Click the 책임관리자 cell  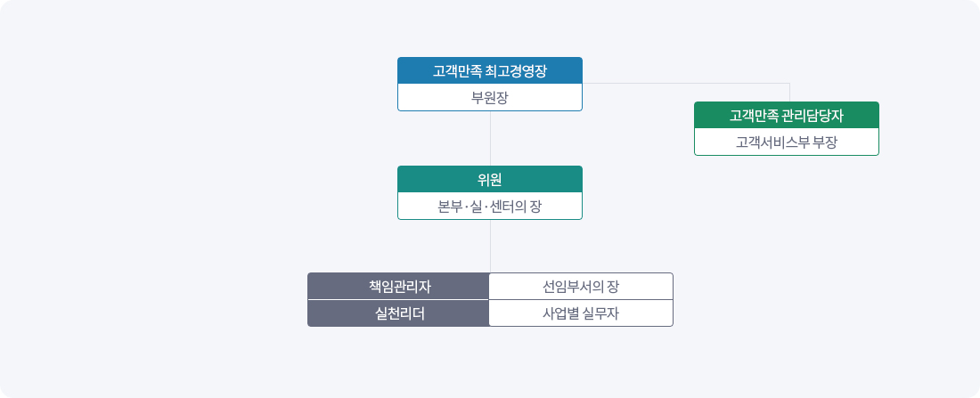398,286
